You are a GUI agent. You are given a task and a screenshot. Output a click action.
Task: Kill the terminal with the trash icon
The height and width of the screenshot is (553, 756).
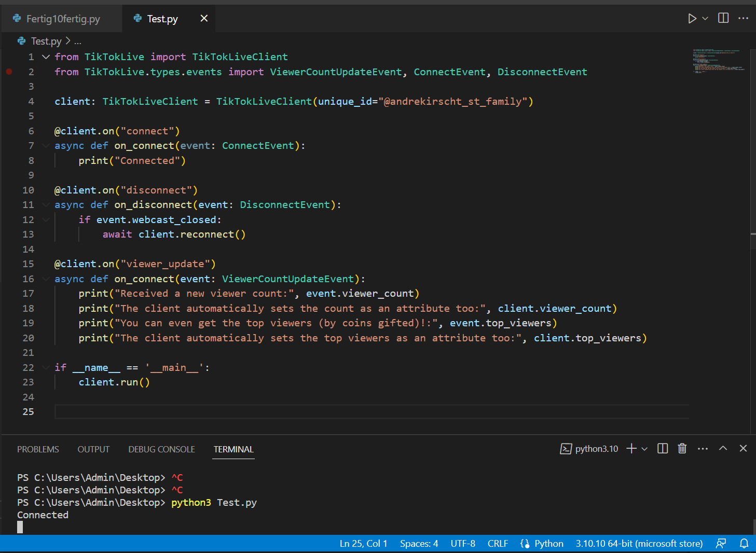[x=682, y=448]
